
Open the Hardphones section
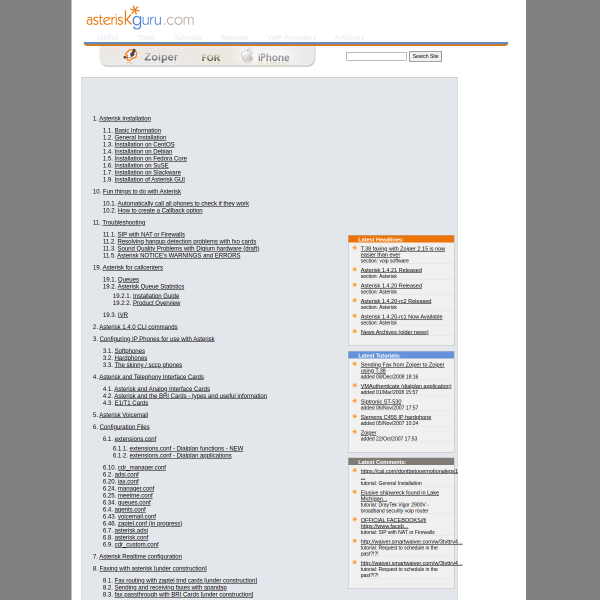pyautogui.click(x=130, y=358)
